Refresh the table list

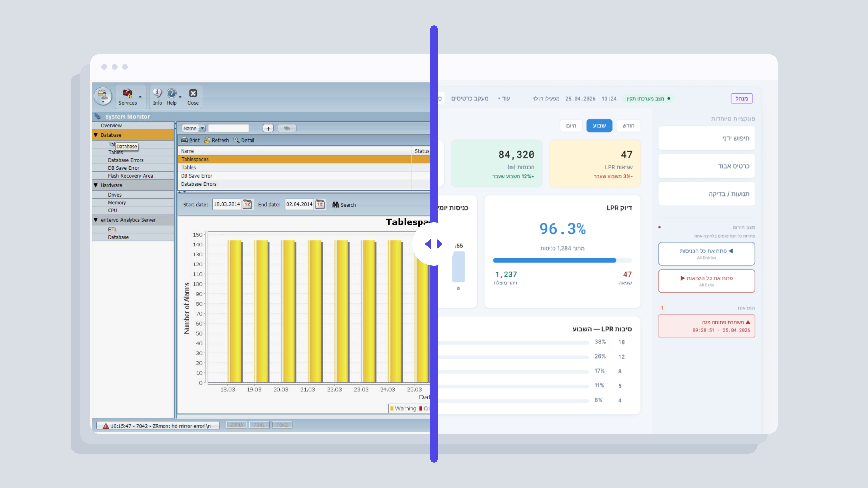pos(207,140)
